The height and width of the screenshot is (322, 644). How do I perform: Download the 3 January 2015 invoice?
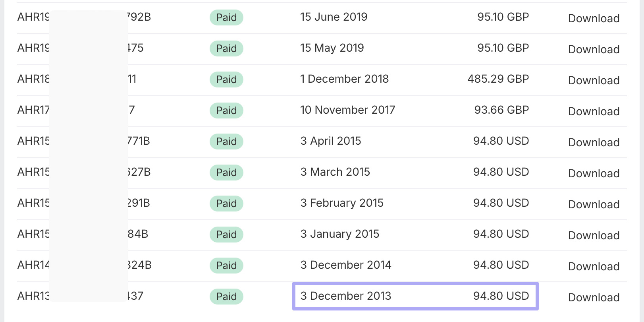point(593,235)
